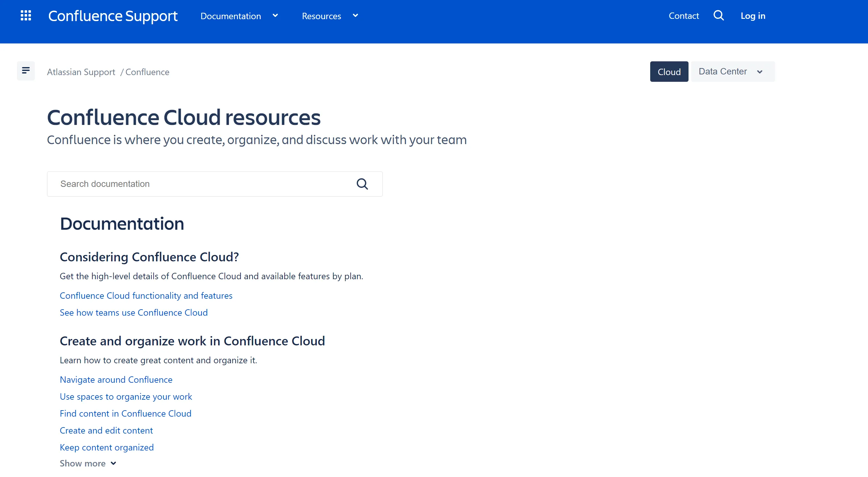
Task: Open Keep content organized link
Action: (x=106, y=447)
